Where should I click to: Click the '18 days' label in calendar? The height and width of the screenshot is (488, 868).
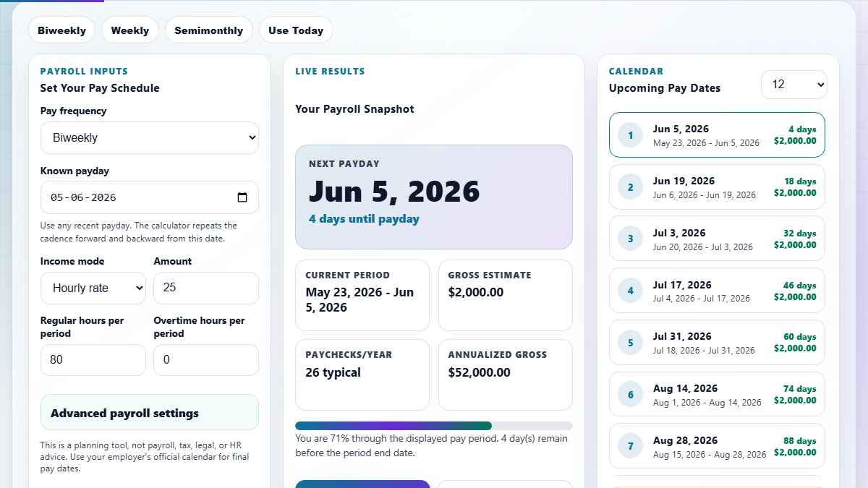pyautogui.click(x=800, y=181)
